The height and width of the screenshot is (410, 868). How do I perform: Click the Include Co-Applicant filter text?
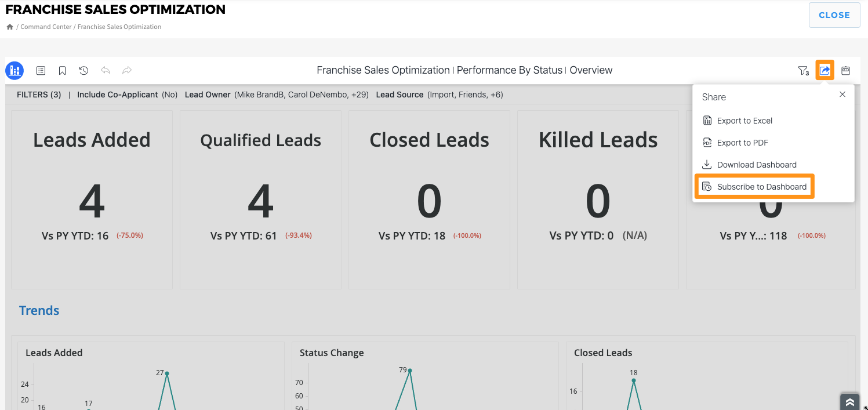click(127, 95)
